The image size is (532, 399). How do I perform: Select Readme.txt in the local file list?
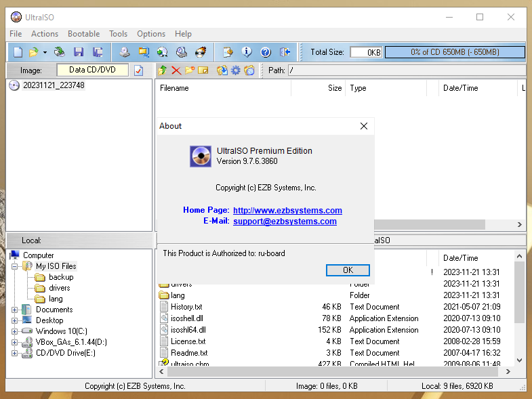(189, 353)
